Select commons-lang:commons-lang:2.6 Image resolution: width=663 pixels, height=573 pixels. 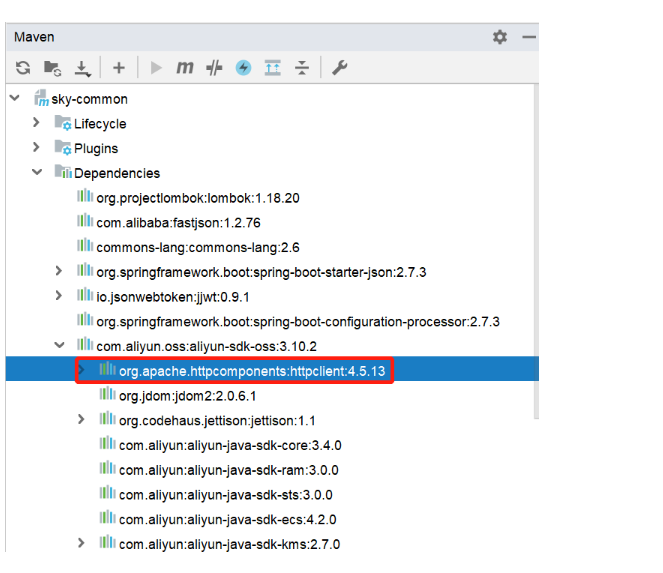point(198,248)
